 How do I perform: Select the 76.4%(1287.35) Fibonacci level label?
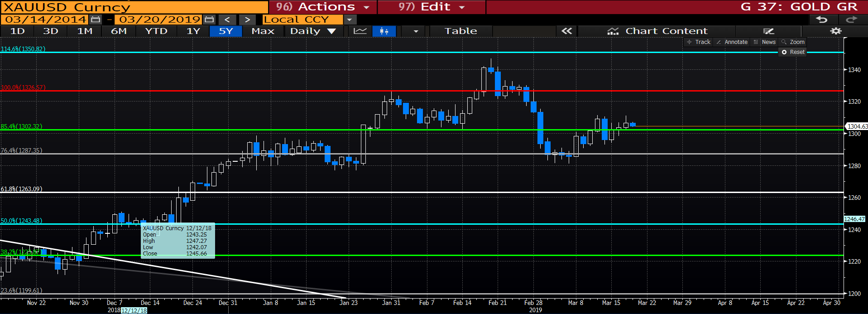(21, 150)
